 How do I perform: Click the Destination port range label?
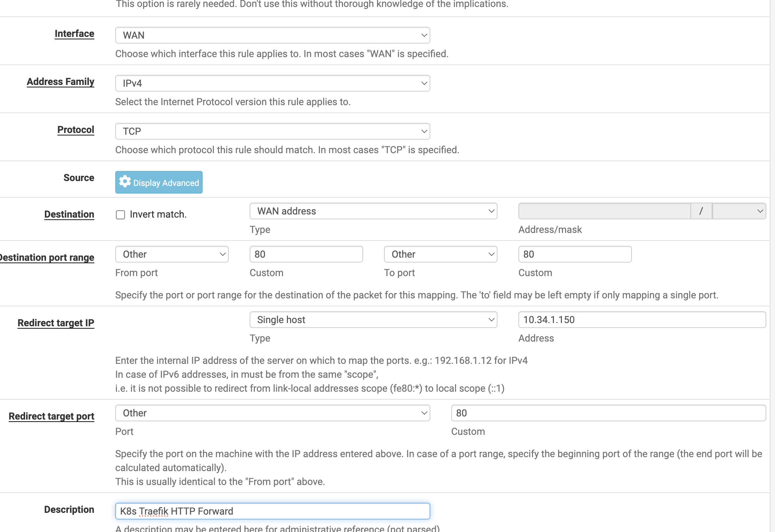(47, 257)
